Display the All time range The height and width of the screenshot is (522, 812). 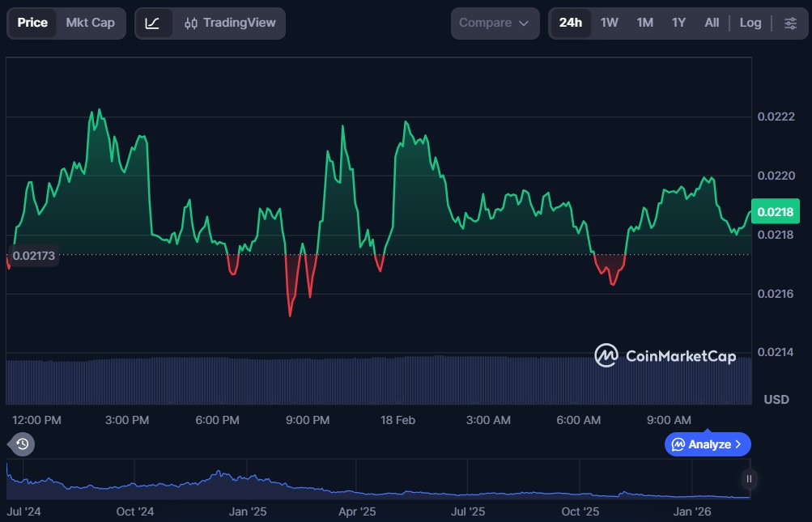point(712,23)
